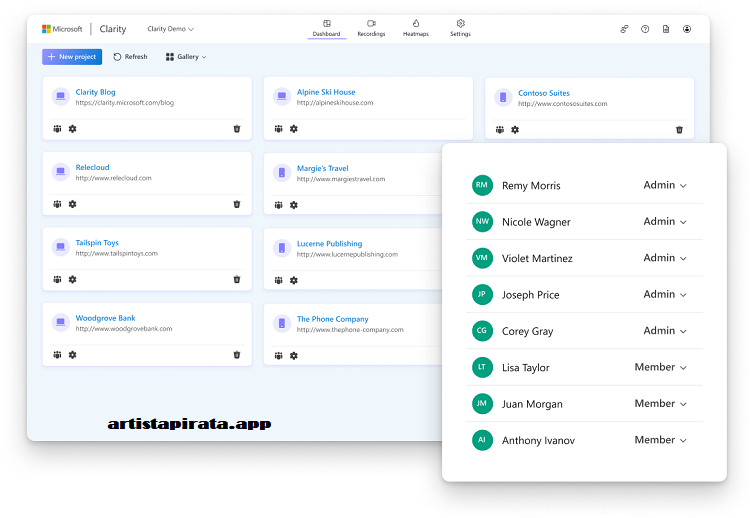Viewport: 750px width, 518px height.
Task: Click the Refresh button
Action: 130,57
